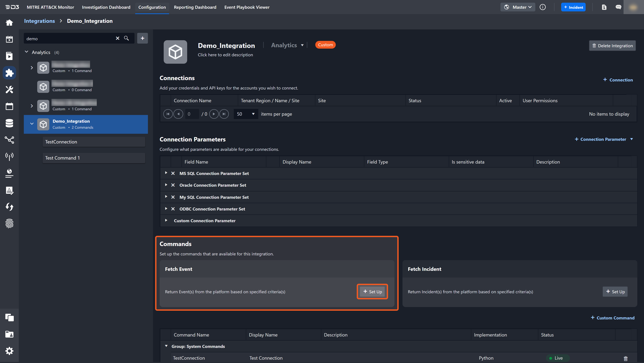This screenshot has height=363, width=644.
Task: Open the integrations puzzle-piece icon
Action: click(9, 73)
